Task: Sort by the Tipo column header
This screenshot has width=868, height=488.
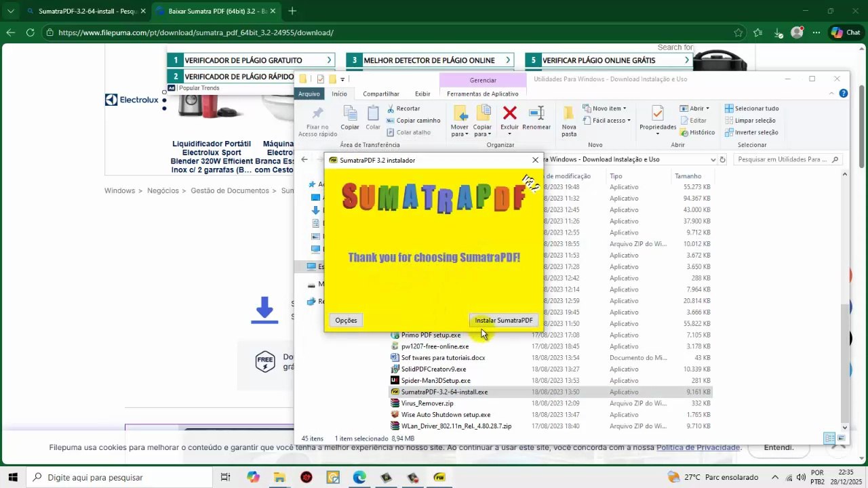Action: click(x=616, y=176)
